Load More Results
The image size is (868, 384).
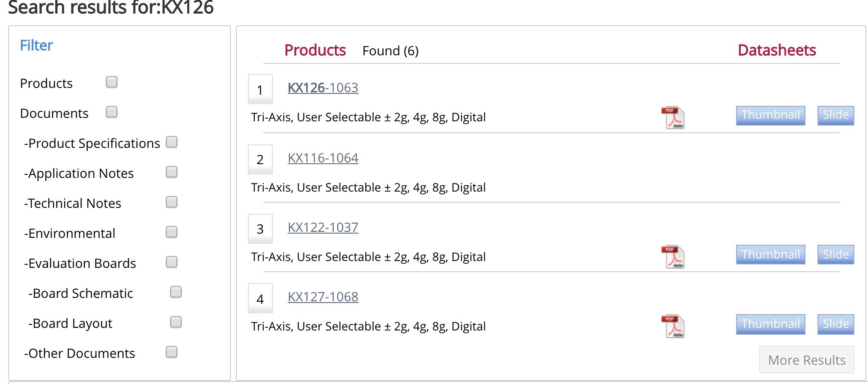pyautogui.click(x=807, y=360)
